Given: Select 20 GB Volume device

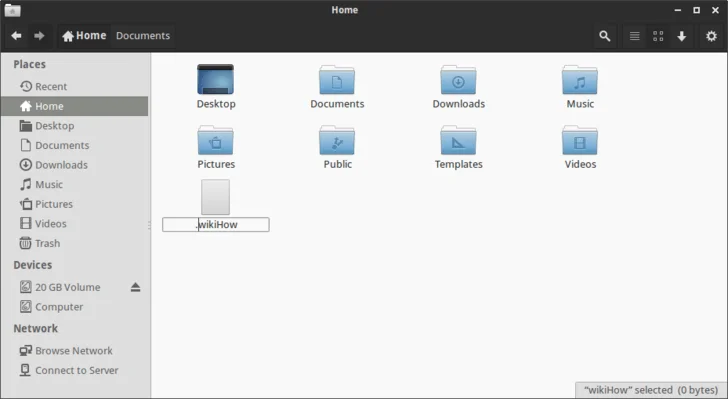Looking at the screenshot, I should pos(67,287).
